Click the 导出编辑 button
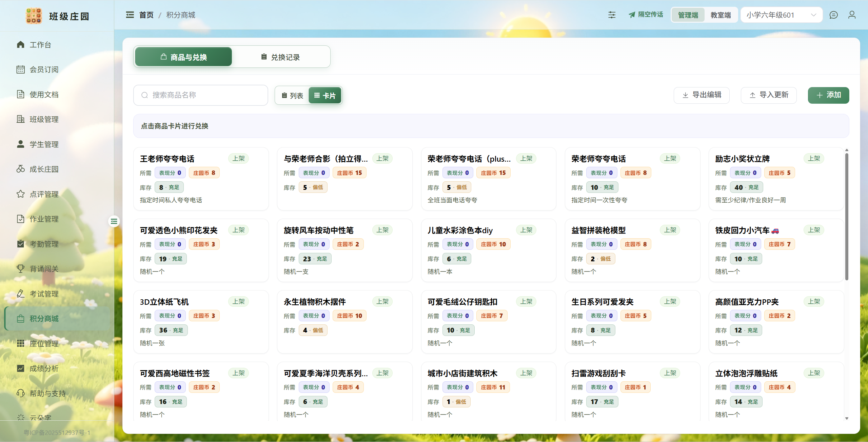This screenshot has height=442, width=868. 702,95
